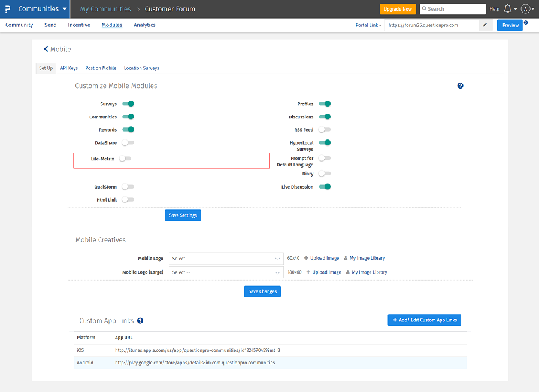
Task: Toggle the Profiles switch off
Action: tap(325, 104)
